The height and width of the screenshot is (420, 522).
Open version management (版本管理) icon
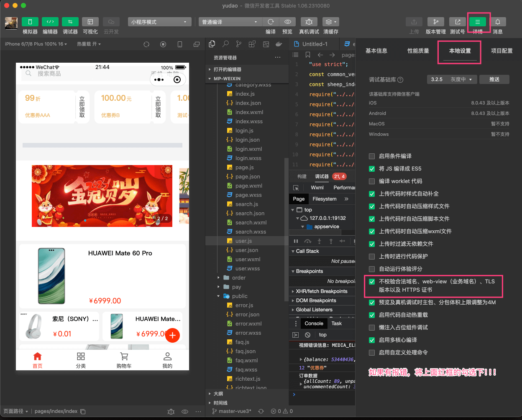(x=435, y=22)
